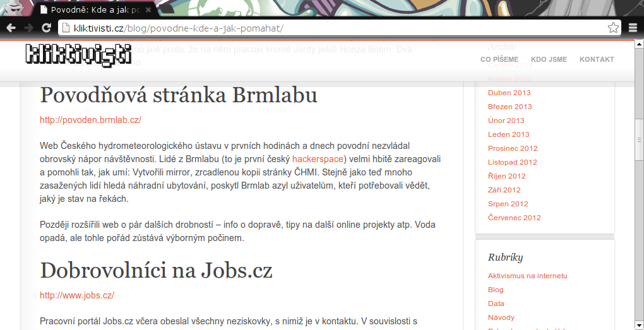Open Červenec 2012 archive
This screenshot has width=644, height=330.
514,218
